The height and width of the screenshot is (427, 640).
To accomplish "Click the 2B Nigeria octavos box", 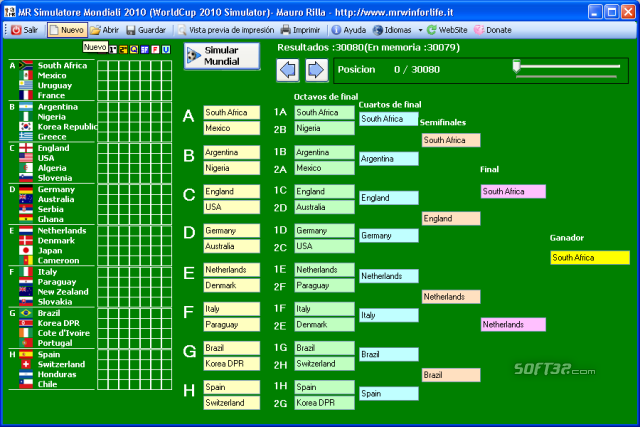I will [x=324, y=128].
